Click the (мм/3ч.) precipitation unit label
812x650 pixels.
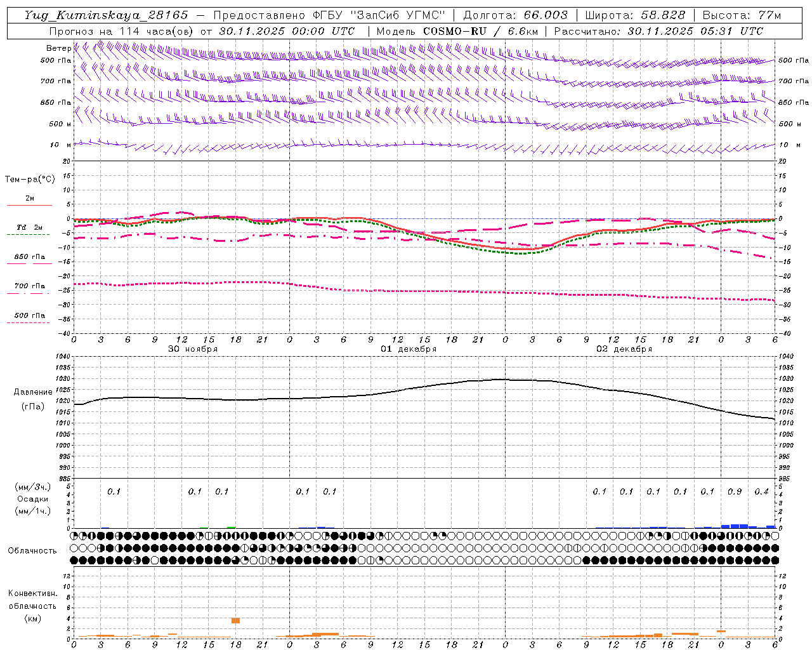(x=33, y=487)
